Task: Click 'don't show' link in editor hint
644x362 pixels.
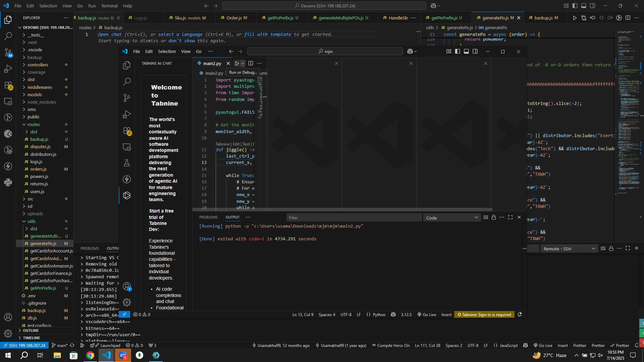Action: [181, 41]
